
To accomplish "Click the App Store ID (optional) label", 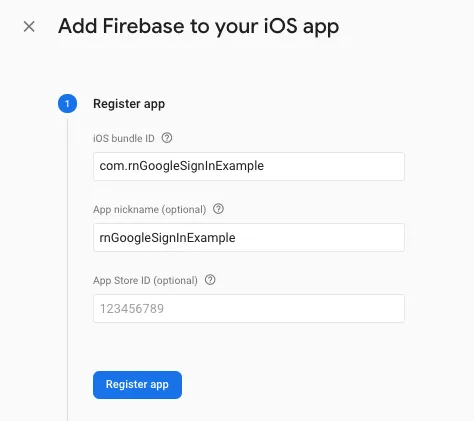I will (x=145, y=280).
